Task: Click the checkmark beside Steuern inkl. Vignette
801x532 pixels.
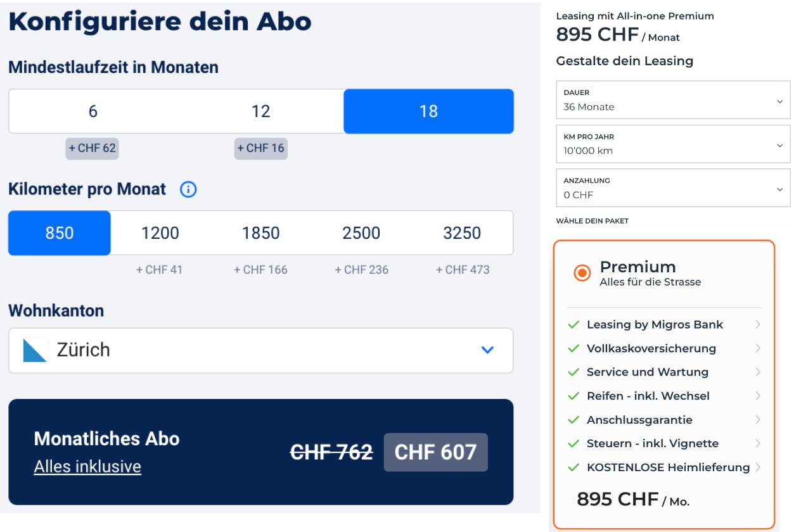Action: [574, 443]
